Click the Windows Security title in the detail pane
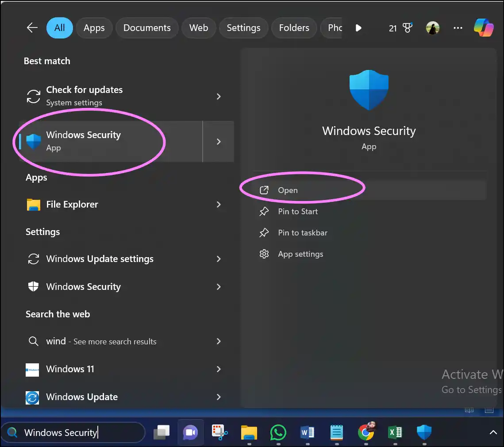 tap(369, 131)
